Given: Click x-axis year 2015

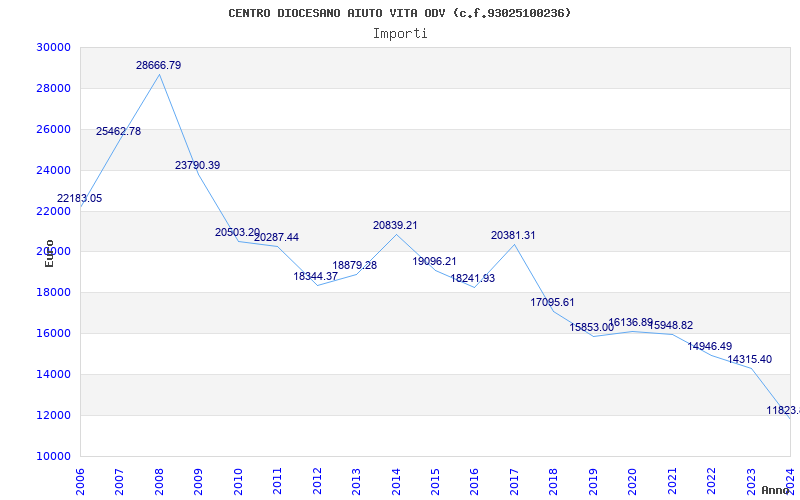Looking at the screenshot, I should click(x=435, y=482).
